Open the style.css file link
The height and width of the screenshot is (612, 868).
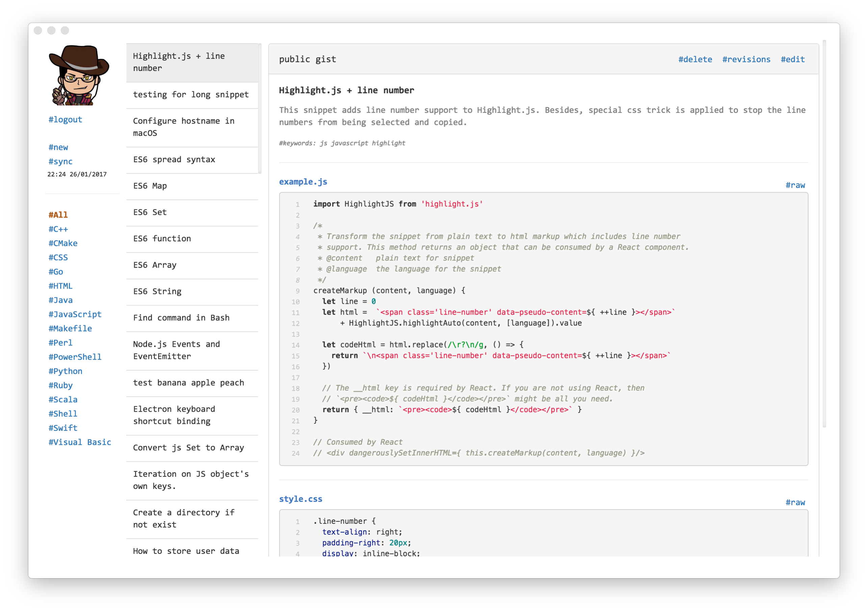tap(301, 498)
